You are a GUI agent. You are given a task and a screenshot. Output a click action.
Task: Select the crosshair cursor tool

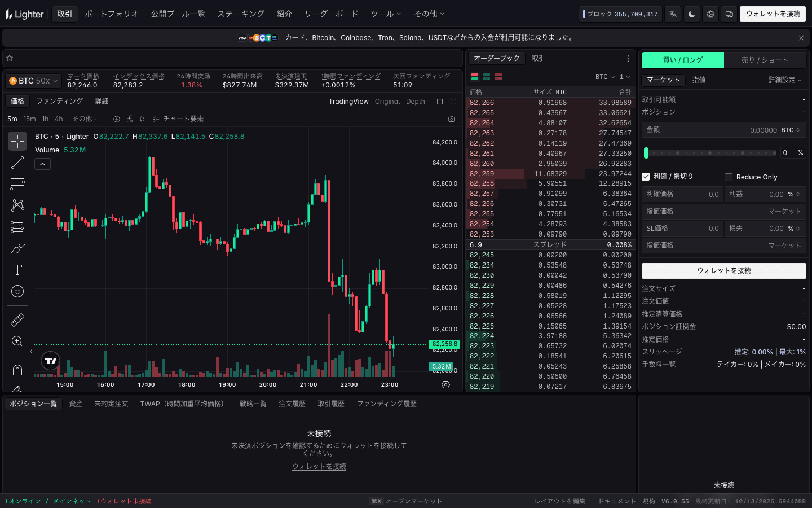(17, 141)
